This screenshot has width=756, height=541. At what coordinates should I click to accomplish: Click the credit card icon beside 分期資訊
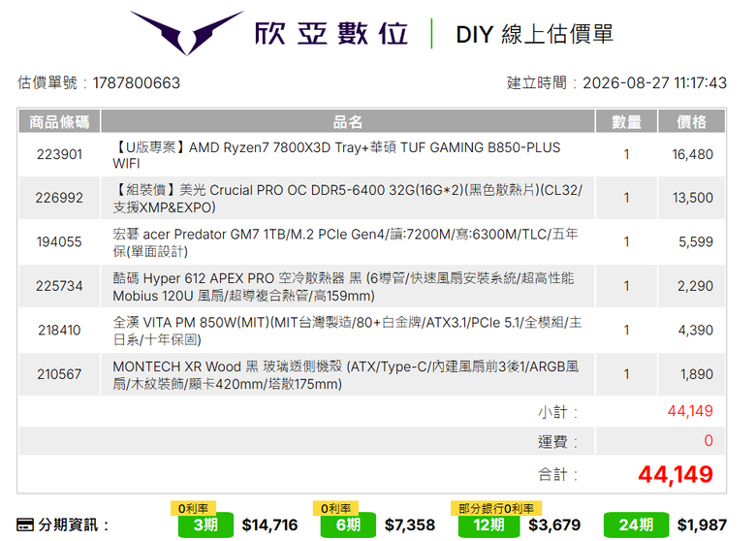coord(25,525)
